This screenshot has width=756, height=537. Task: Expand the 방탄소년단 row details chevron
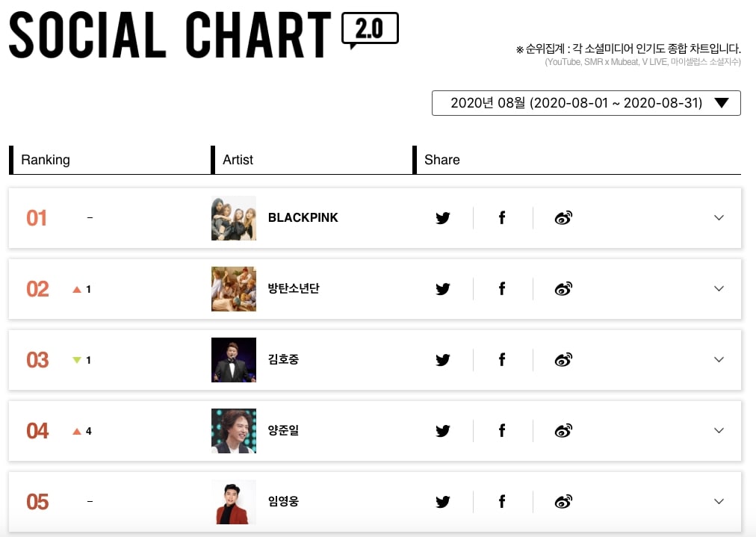[719, 289]
